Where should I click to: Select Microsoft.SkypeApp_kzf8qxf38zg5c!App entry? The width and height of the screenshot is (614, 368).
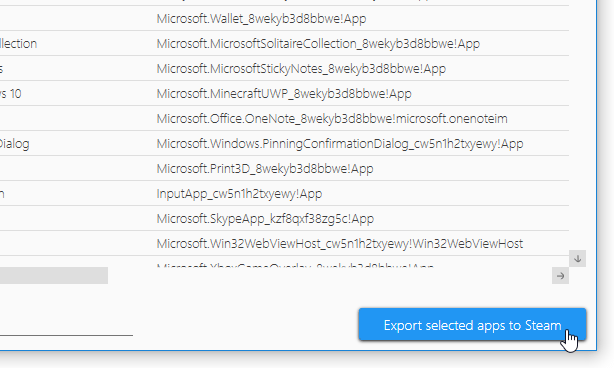tap(265, 219)
